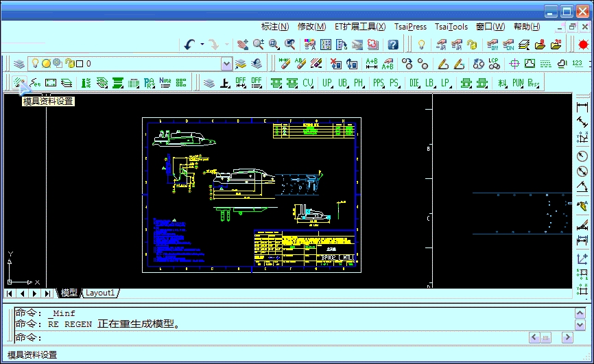Open the ET扩展工具(X) menu
Viewport: 594px width, 364px height.
(x=360, y=27)
